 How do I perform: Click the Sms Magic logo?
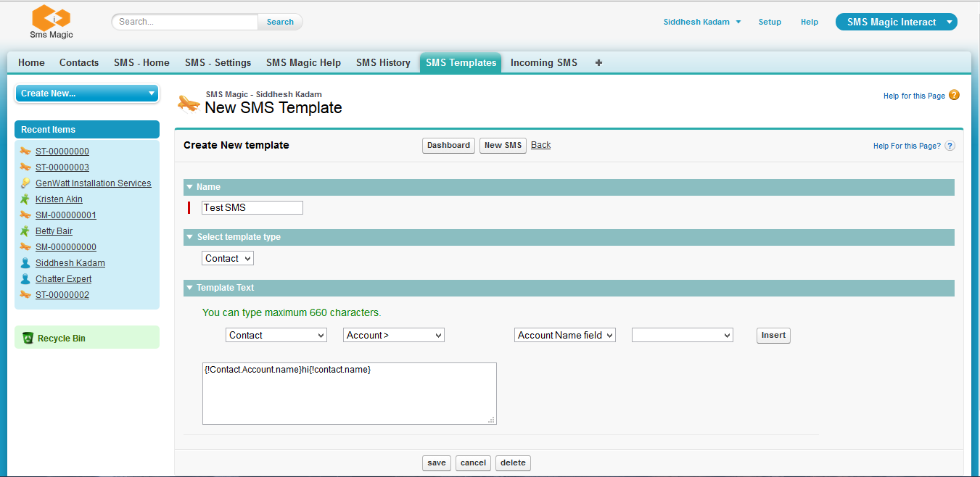[x=52, y=22]
